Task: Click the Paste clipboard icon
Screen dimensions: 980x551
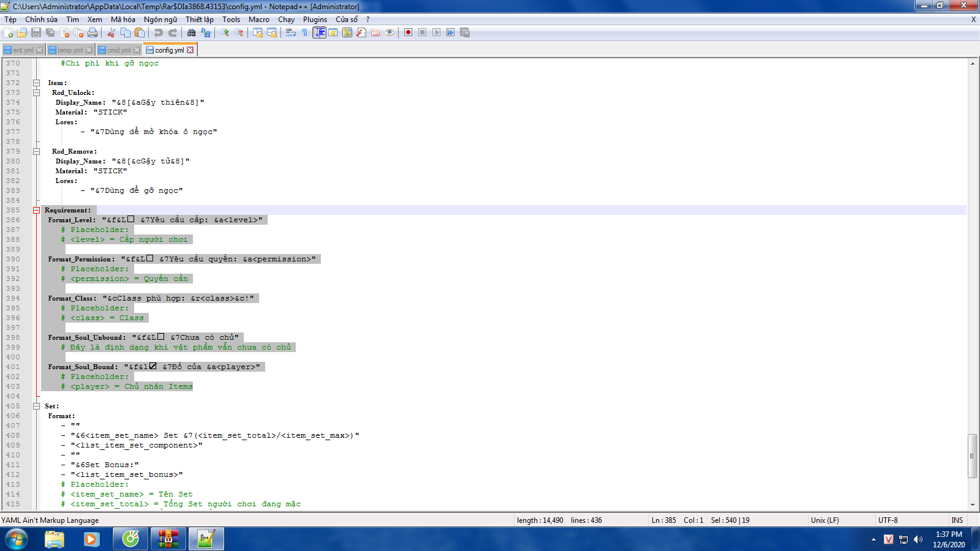Action: click(x=140, y=32)
